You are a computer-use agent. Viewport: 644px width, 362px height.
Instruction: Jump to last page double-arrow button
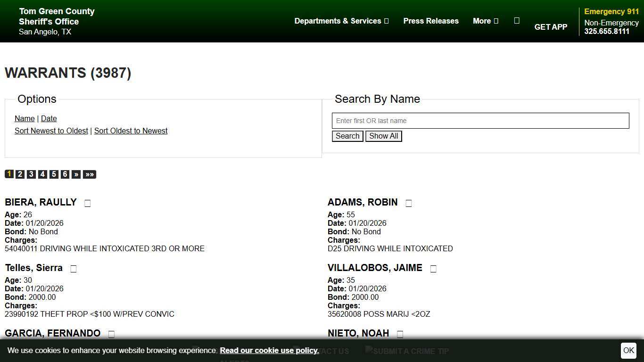(x=90, y=174)
